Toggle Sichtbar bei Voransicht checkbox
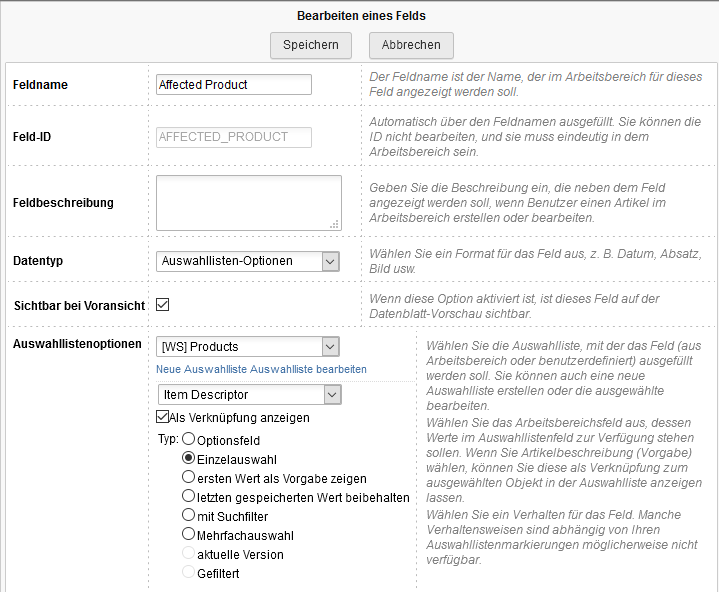Viewport: 719px width, 592px height. pyautogui.click(x=163, y=304)
